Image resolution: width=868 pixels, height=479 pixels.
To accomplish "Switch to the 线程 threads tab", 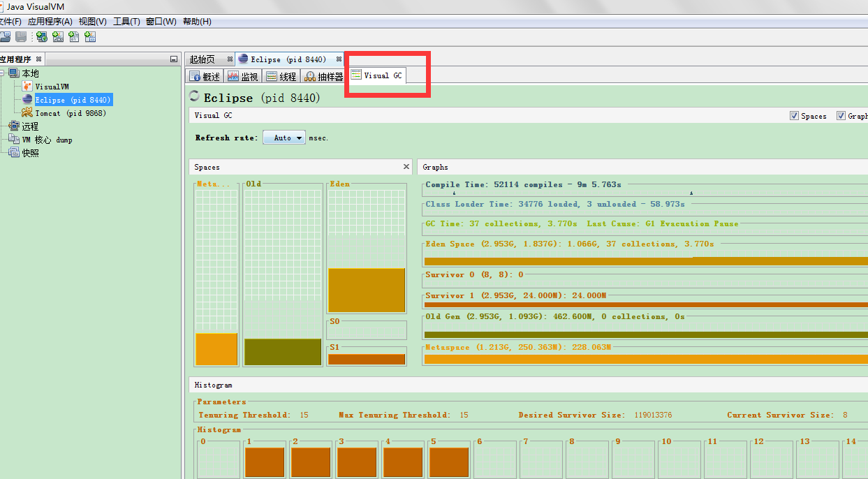I will pos(281,77).
